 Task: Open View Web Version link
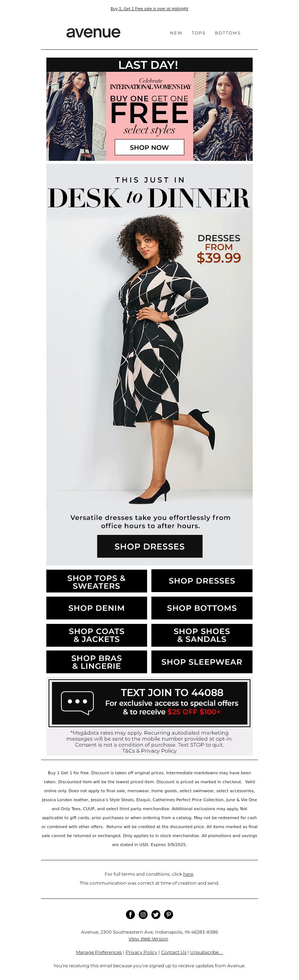148,938
